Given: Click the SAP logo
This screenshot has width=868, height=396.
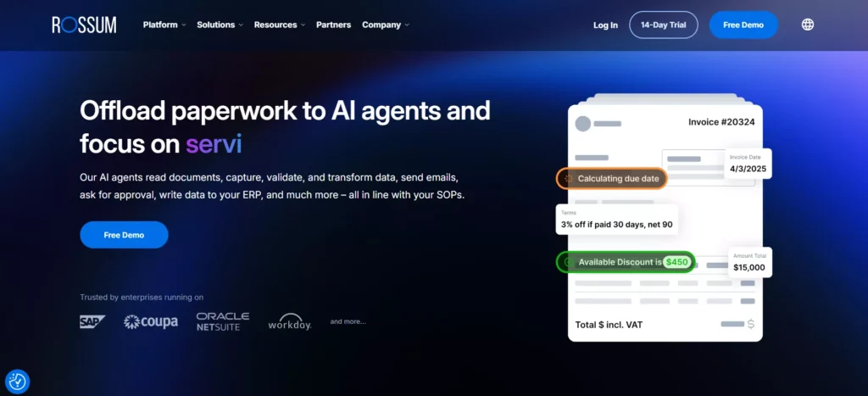Looking at the screenshot, I should point(92,321).
